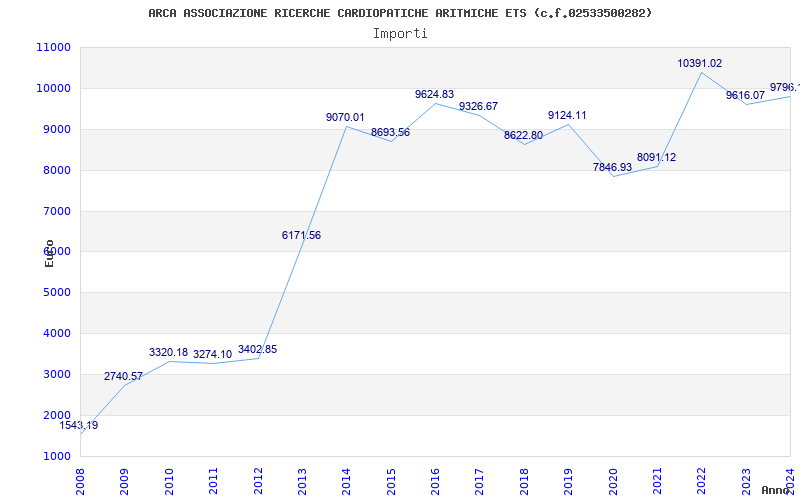The width and height of the screenshot is (800, 500).
Task: Select data label 9616.07
Action: [745, 95]
